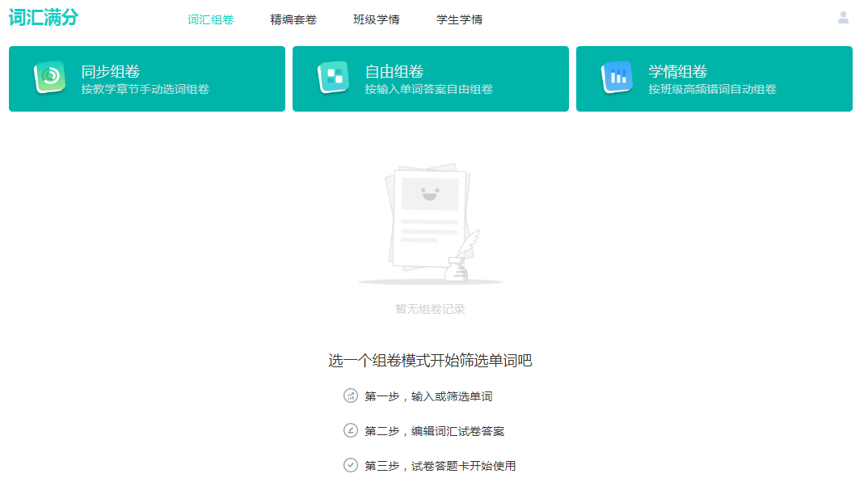
Task: Open the 同步组卷 card
Action: (147, 78)
